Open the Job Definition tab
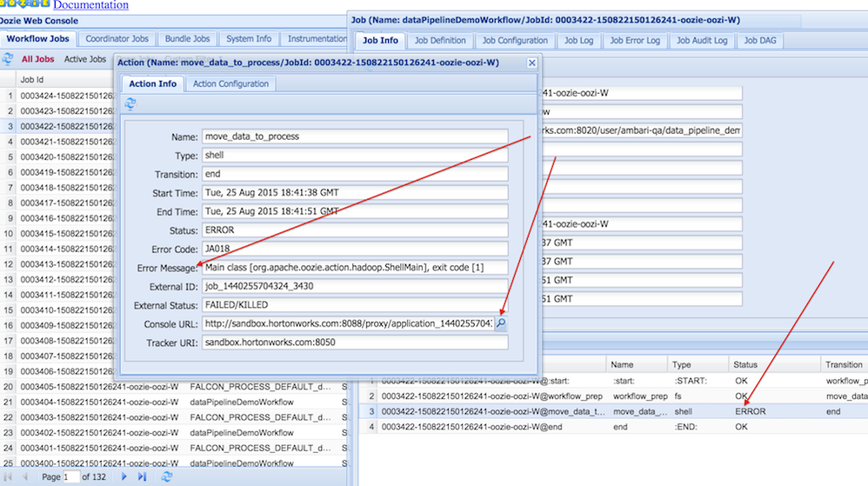 tap(440, 40)
